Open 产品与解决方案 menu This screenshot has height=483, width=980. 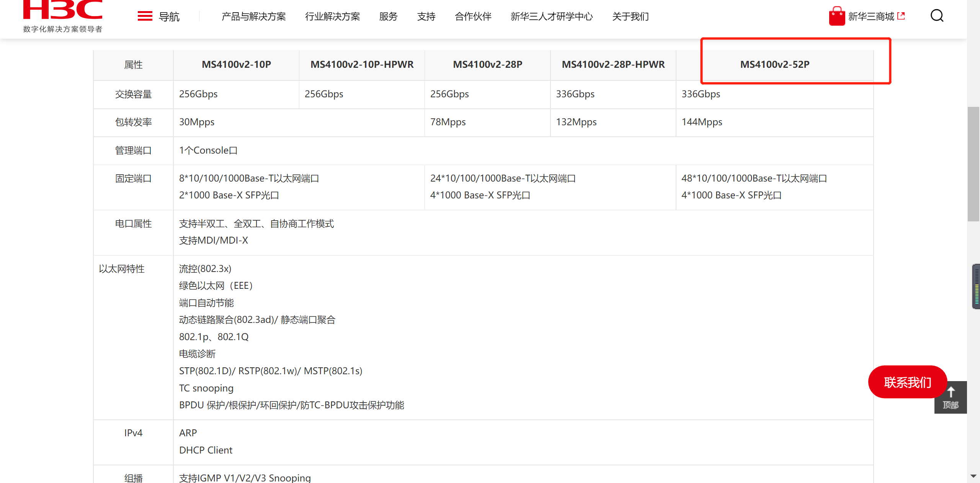253,16
